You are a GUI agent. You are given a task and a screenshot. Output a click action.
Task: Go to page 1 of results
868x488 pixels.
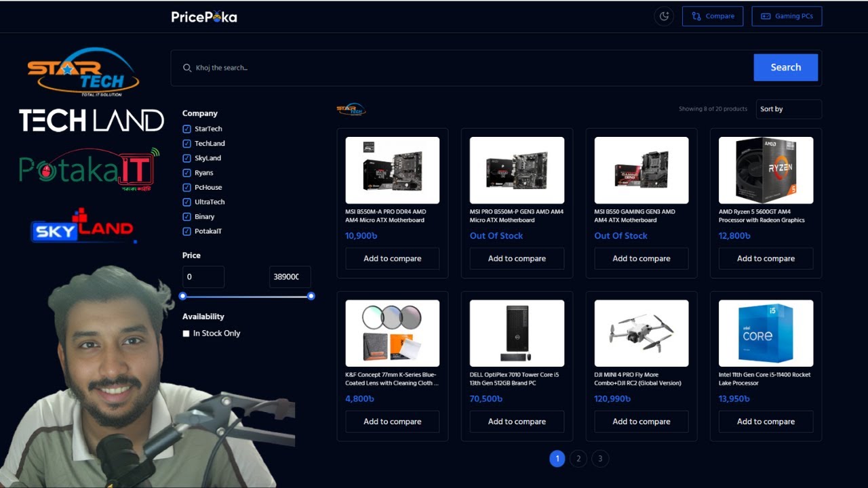point(557,459)
